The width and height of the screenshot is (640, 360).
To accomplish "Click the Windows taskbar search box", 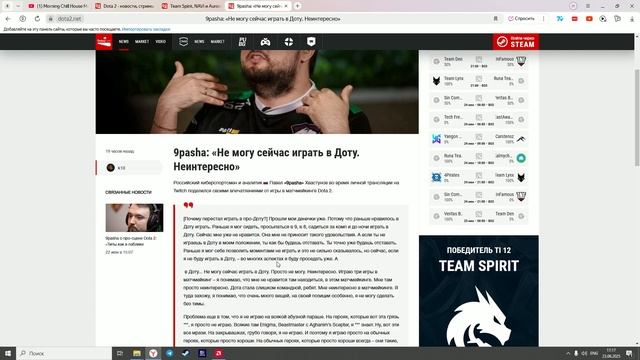I will pyautogui.click(x=64, y=353).
